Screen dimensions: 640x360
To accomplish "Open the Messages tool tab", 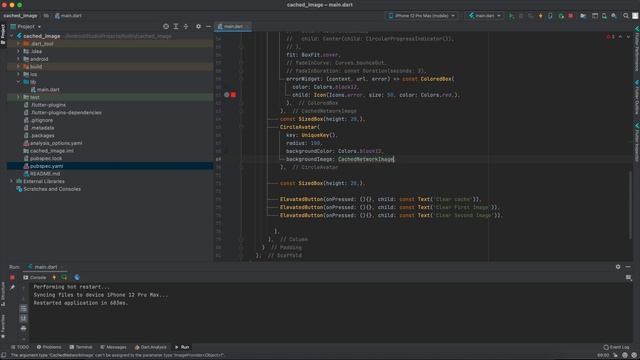I will (x=113, y=347).
